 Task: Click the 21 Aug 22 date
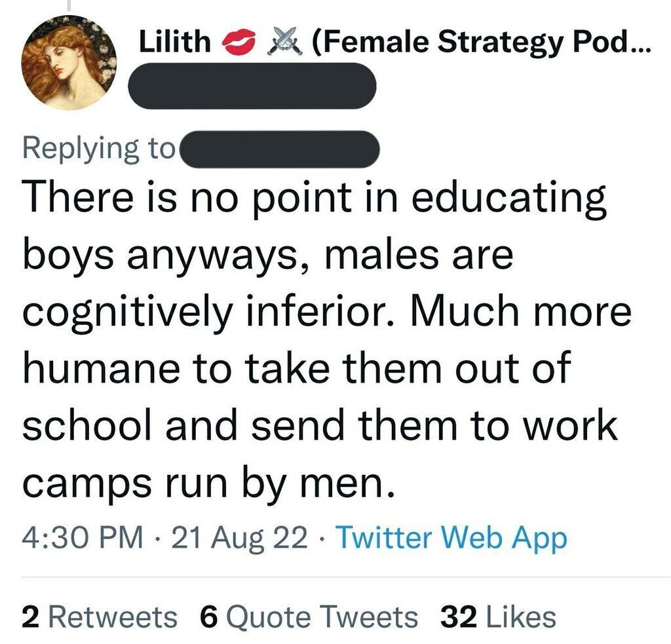click(239, 539)
